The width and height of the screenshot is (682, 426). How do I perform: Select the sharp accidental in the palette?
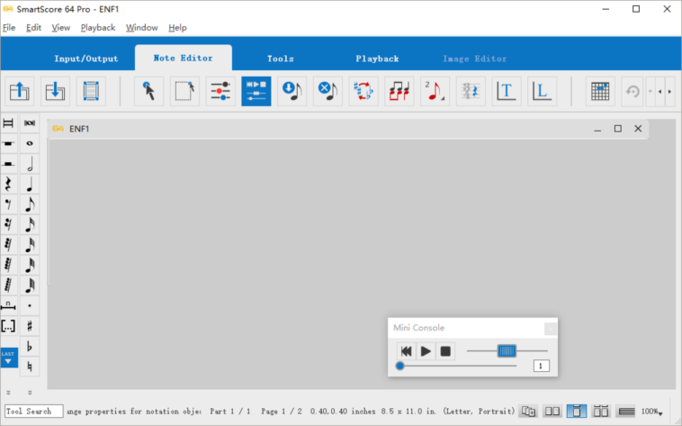click(30, 326)
